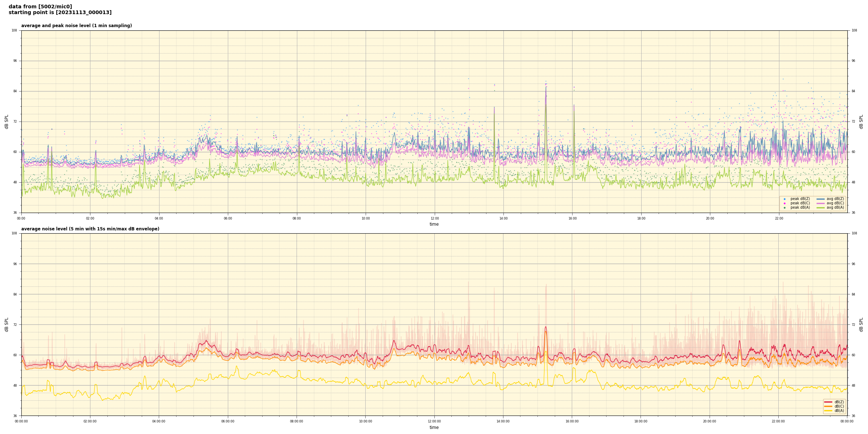Image resolution: width=868 pixels, height=434 pixels.
Task: Click the 06:00 tick label on top chart
Action: [228, 218]
